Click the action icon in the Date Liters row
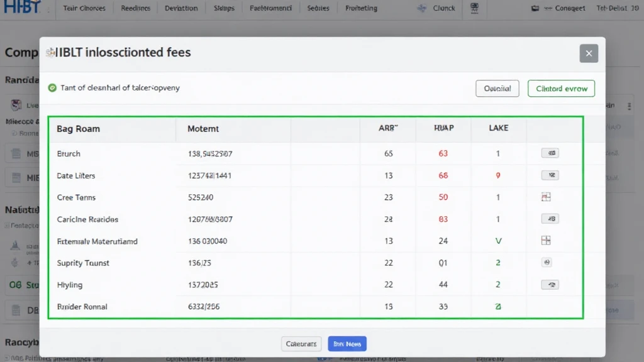Image resolution: width=644 pixels, height=362 pixels. (550, 175)
